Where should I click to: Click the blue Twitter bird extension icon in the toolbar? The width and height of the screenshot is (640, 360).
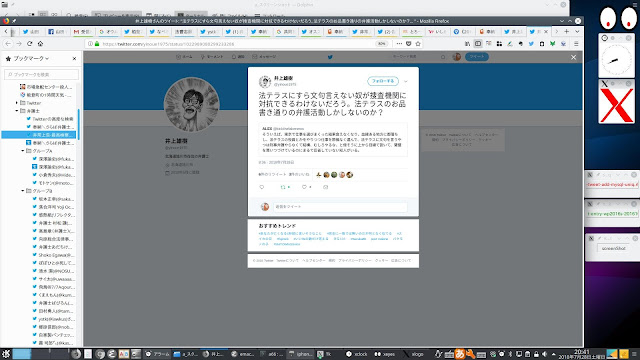coord(531,44)
